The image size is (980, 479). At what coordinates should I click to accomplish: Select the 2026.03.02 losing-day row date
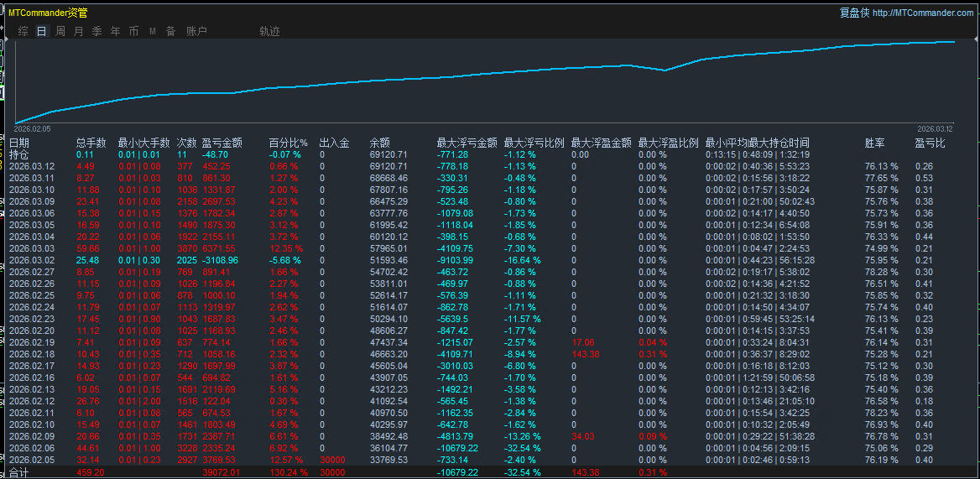32,260
